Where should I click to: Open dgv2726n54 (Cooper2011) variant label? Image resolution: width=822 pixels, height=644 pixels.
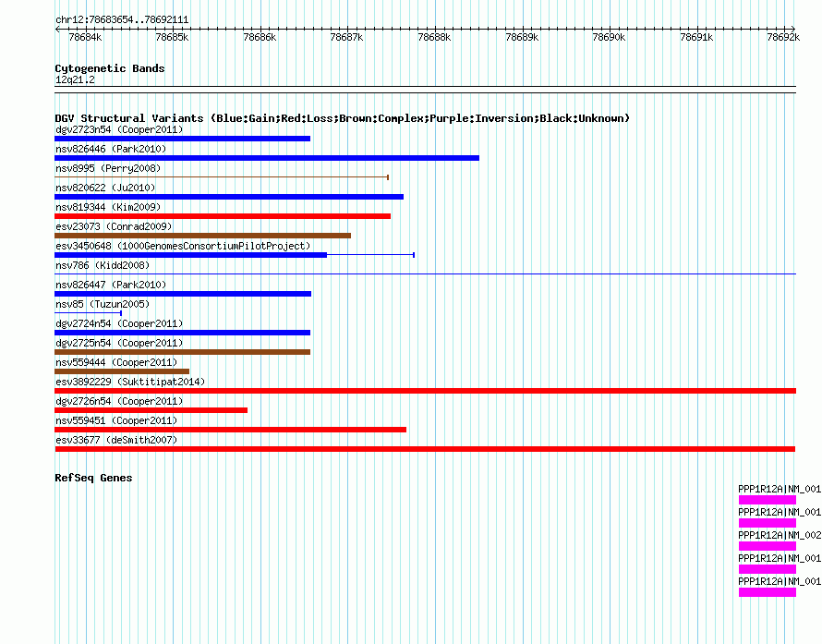tap(119, 401)
